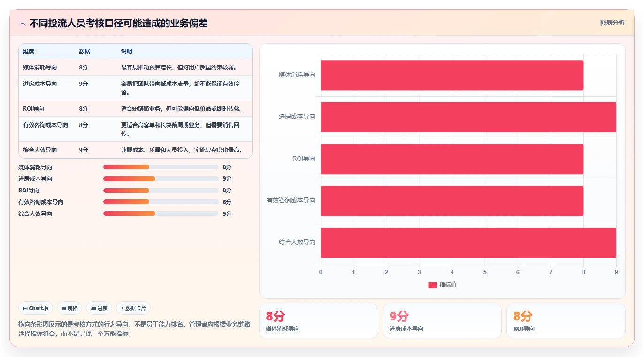Click the 综合人效导向 chart bar
The width and height of the screenshot is (644, 357).
tap(468, 243)
